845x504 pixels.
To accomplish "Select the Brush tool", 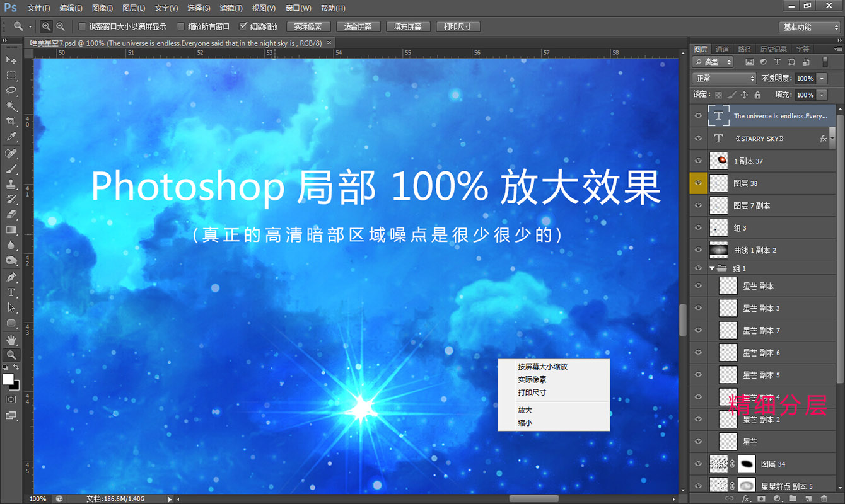I will click(11, 169).
